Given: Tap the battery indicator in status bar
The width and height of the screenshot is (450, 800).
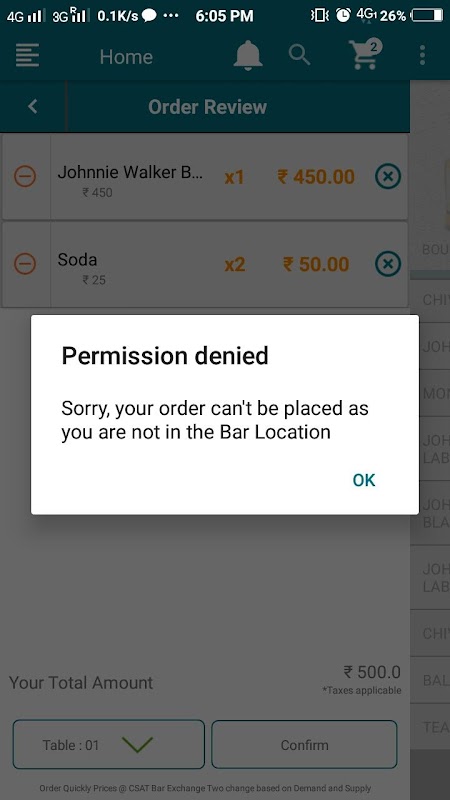Looking at the screenshot, I should 427,16.
